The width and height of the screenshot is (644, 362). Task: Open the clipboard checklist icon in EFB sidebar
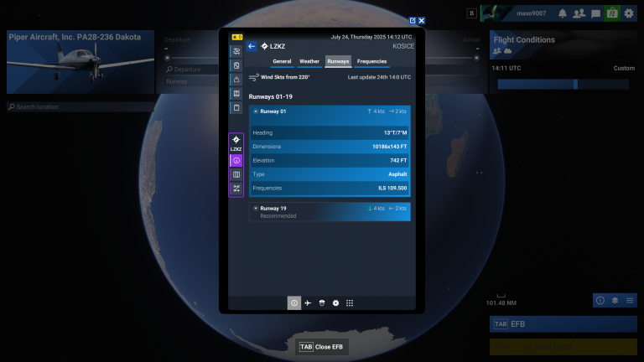(x=236, y=107)
